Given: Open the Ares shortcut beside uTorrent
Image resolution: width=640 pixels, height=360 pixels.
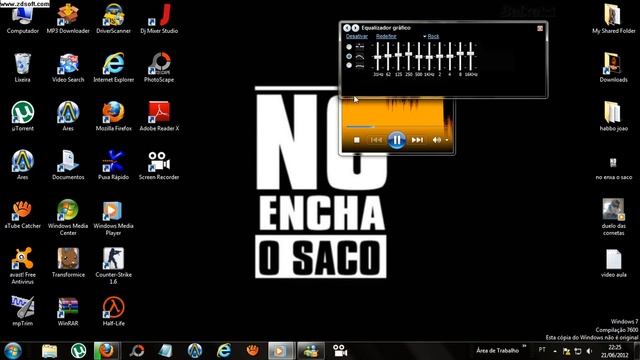Looking at the screenshot, I should click(x=68, y=116).
